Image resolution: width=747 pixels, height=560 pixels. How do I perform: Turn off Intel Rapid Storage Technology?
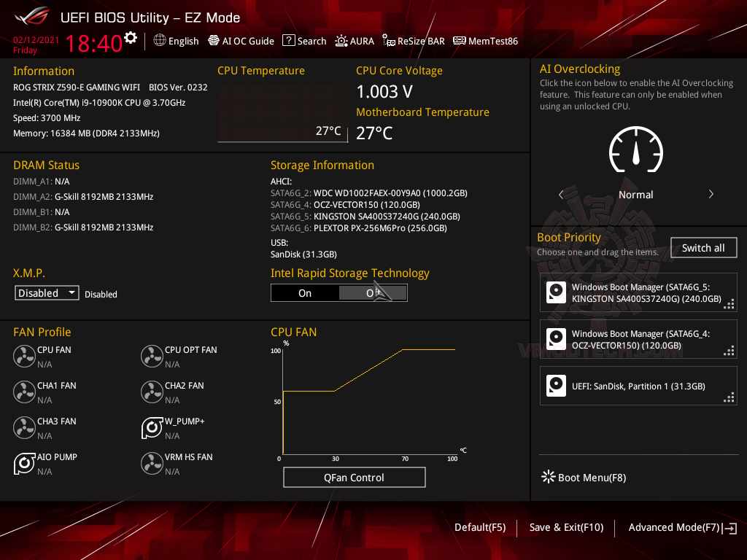tap(373, 292)
